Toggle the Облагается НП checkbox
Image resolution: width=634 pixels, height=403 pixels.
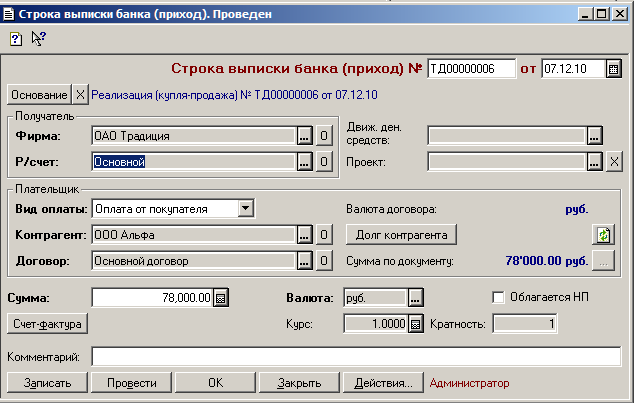(498, 298)
